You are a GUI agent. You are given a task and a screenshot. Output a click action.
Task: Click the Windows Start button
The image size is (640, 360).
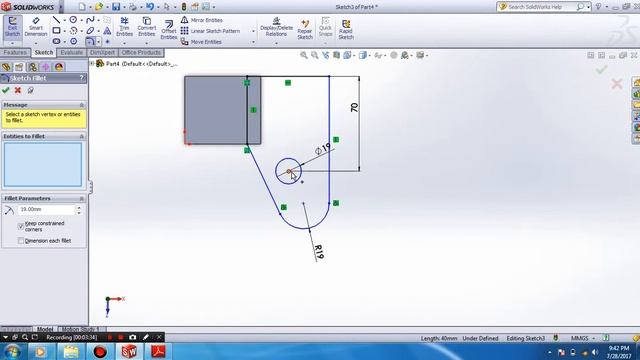tap(12, 351)
